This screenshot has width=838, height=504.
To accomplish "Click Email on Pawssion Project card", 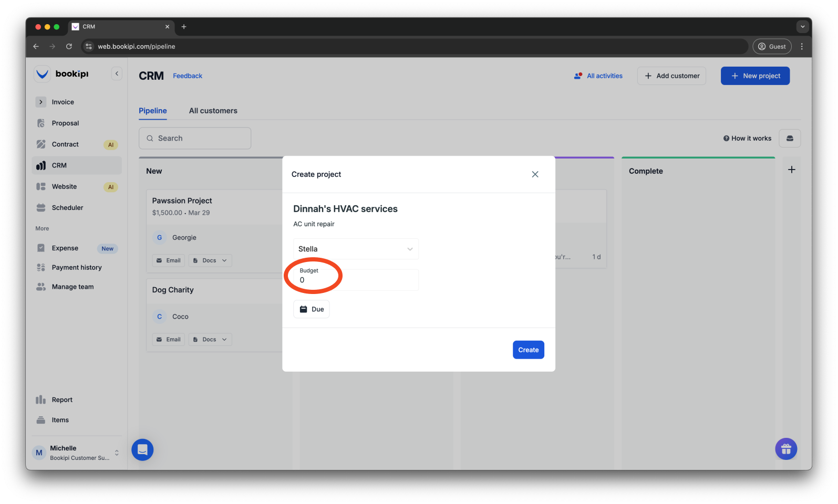I will pos(169,261).
